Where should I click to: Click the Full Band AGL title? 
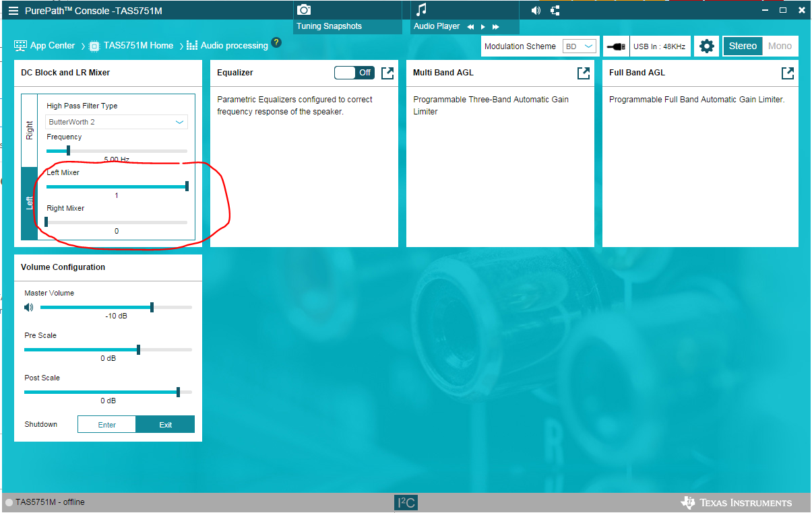pos(637,73)
